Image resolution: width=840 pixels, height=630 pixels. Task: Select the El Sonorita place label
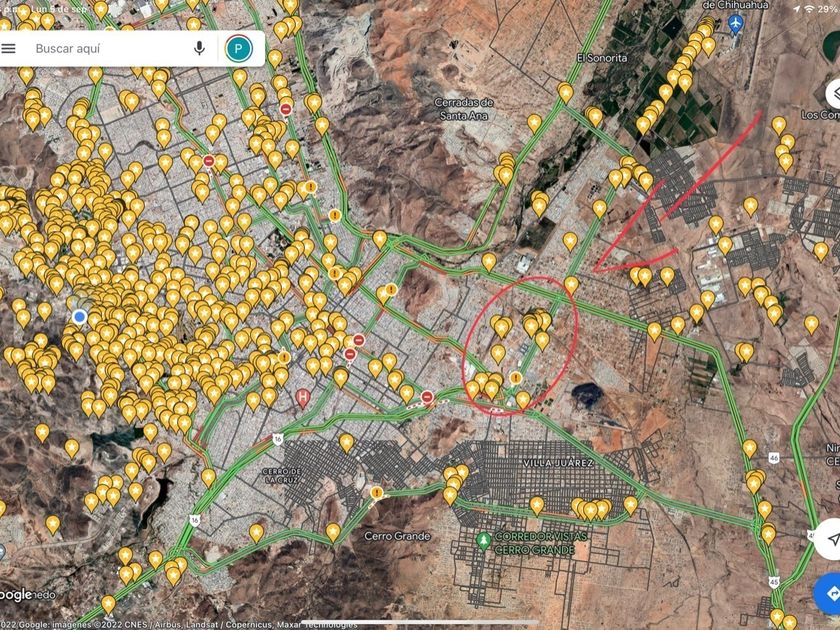tap(601, 58)
